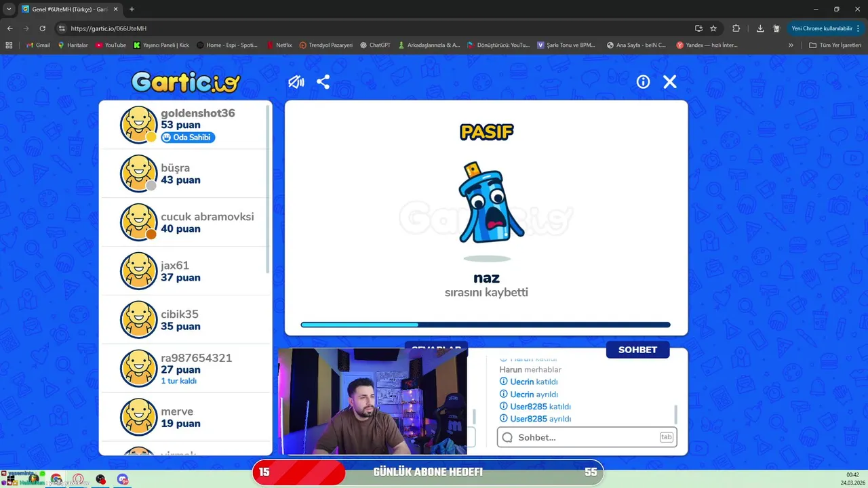The image size is (868, 488).
Task: Select cucuk abramovksi's player avatar
Action: click(138, 222)
